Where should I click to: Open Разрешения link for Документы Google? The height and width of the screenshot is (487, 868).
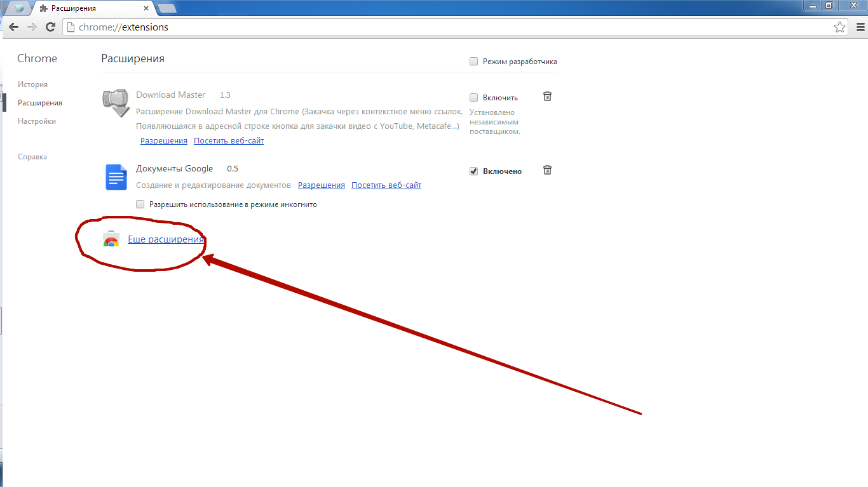(x=322, y=185)
